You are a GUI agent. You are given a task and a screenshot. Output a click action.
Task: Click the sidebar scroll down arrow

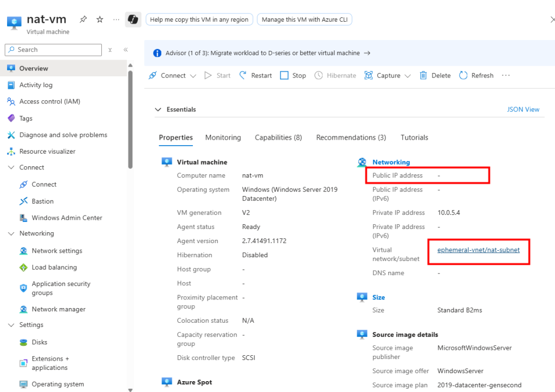coord(130,390)
